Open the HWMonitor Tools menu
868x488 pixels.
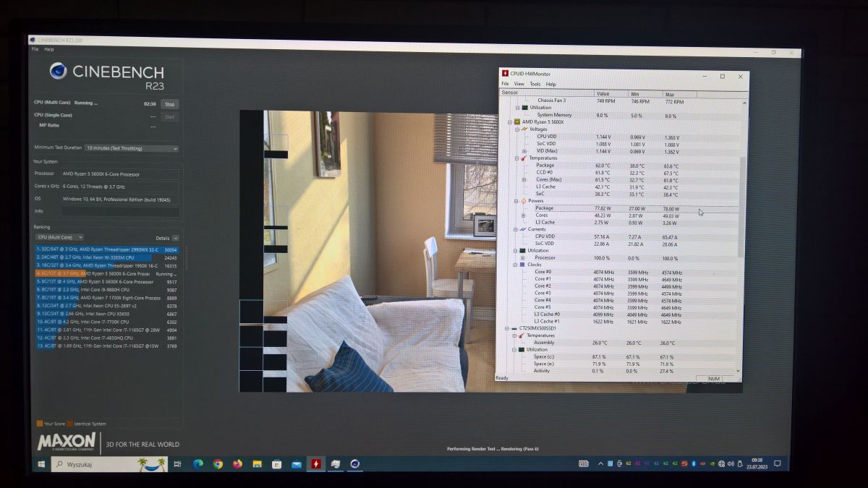pos(535,84)
